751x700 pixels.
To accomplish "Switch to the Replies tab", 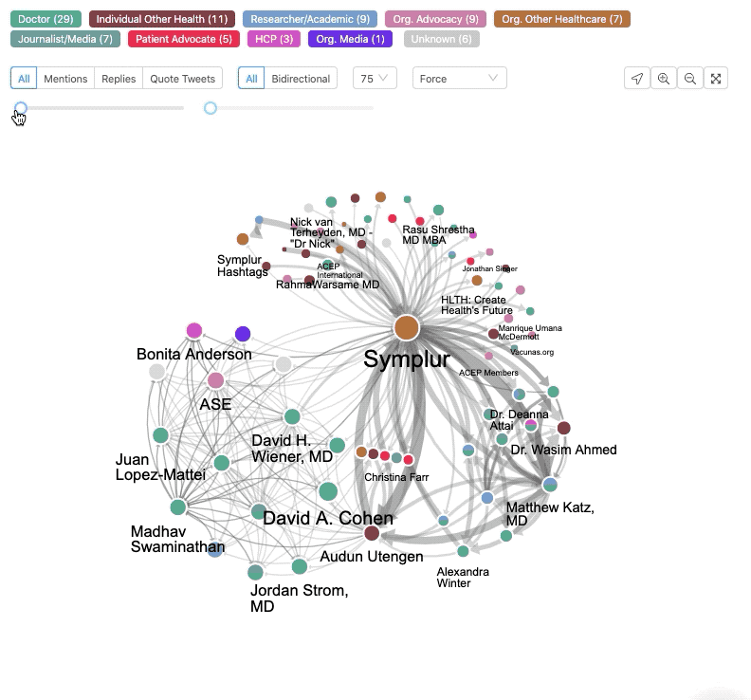I will point(119,78).
